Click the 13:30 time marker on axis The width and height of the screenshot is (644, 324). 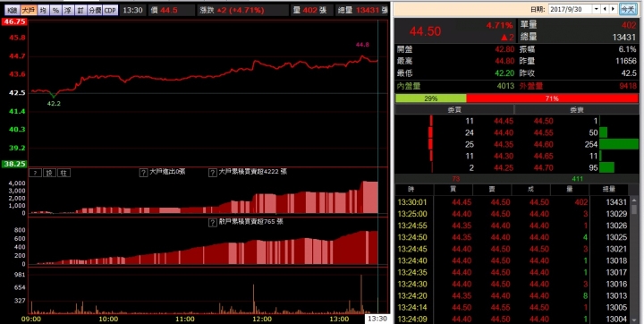point(377,319)
